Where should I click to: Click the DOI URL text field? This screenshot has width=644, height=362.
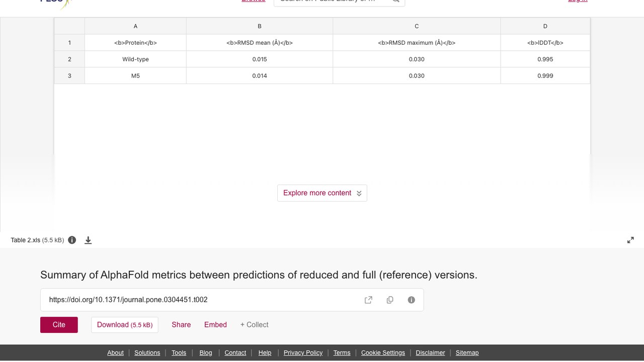tap(232, 300)
